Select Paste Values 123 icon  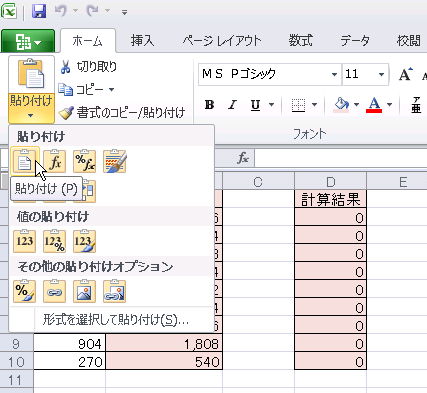pyautogui.click(x=25, y=241)
